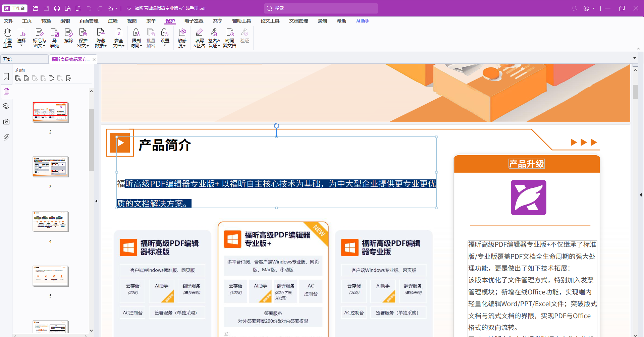Open Fill & Sign (填写&签名)

click(199, 38)
